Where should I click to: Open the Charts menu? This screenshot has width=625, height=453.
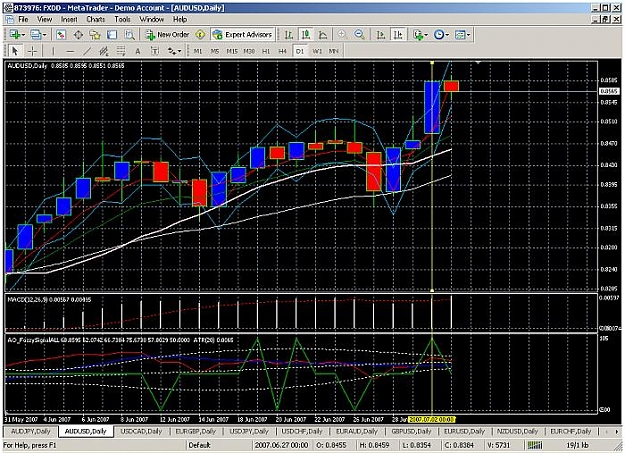click(x=96, y=19)
